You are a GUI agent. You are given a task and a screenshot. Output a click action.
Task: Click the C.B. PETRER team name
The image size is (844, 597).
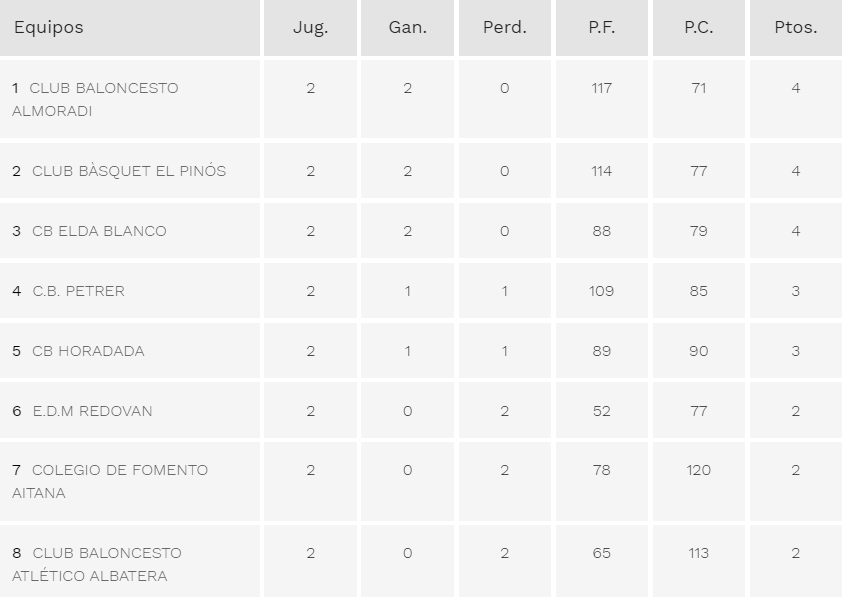(x=79, y=291)
